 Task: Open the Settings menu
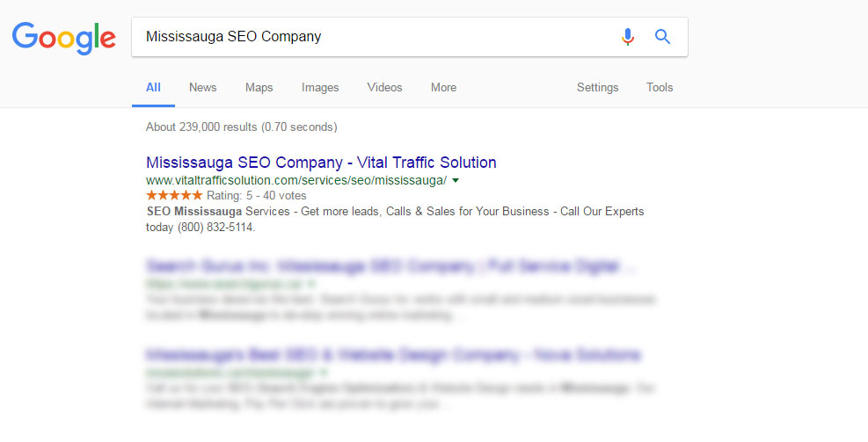[x=597, y=87]
